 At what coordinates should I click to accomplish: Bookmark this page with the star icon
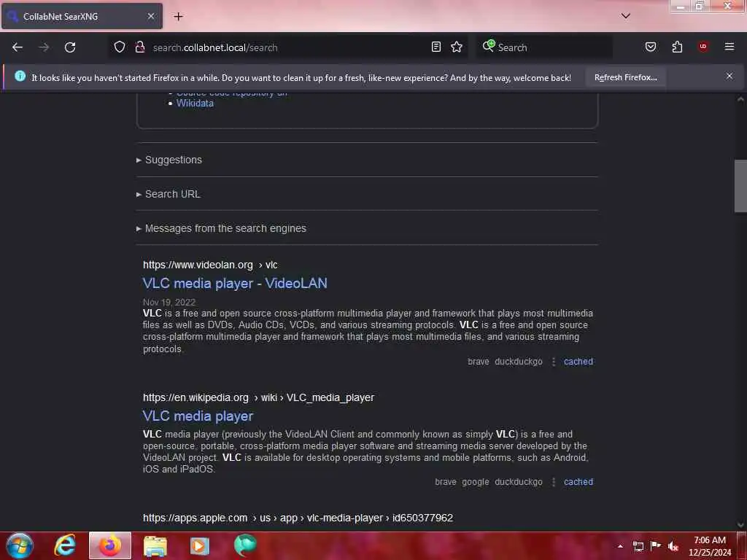[x=457, y=47]
